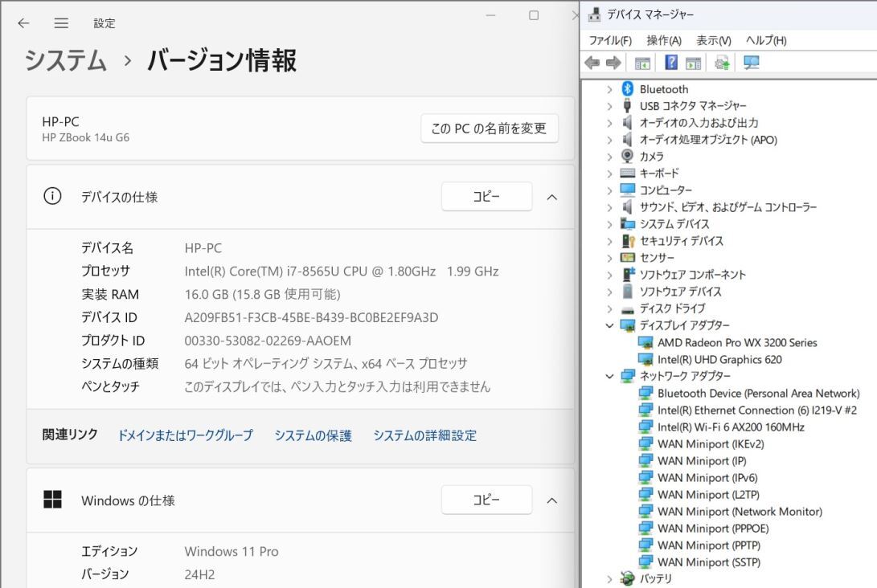Collapse the デバイスの仕様 section chevron
This screenshot has width=877, height=588.
[x=552, y=196]
